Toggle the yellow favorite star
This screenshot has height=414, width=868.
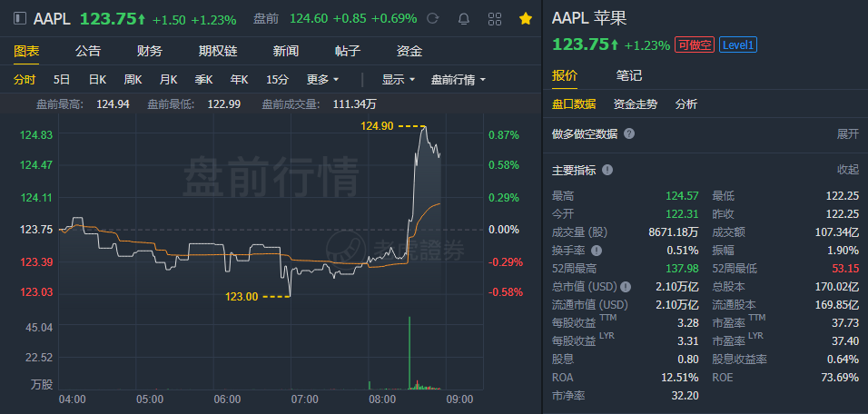tap(525, 18)
